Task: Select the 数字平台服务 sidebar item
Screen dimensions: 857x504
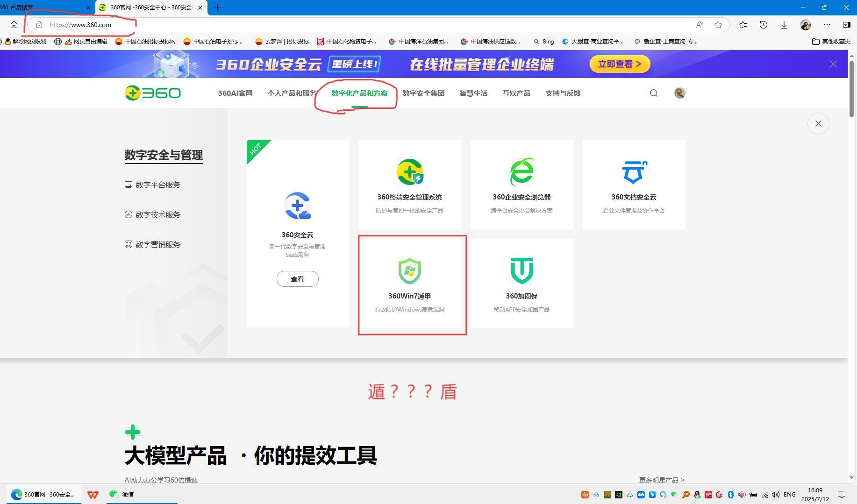Action: click(157, 185)
